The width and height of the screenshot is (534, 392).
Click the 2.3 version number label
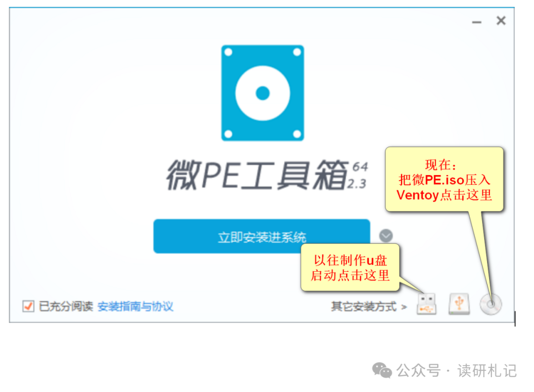click(x=357, y=184)
